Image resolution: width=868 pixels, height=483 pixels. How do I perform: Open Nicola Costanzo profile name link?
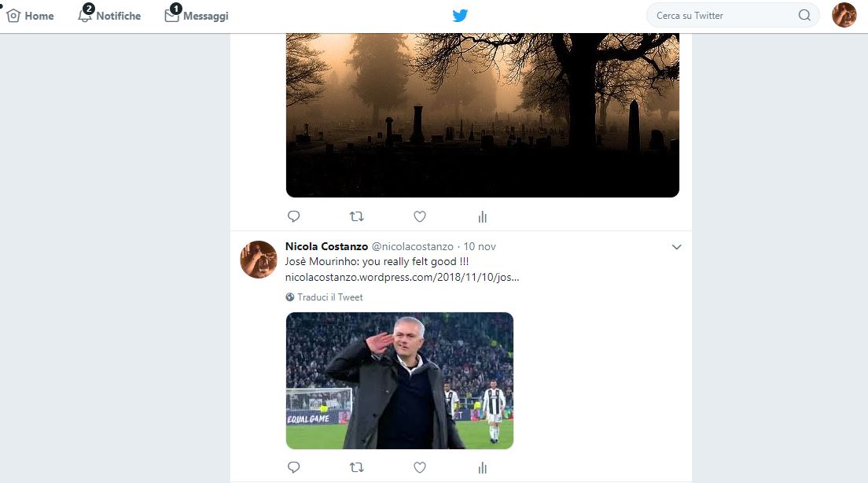tap(326, 246)
